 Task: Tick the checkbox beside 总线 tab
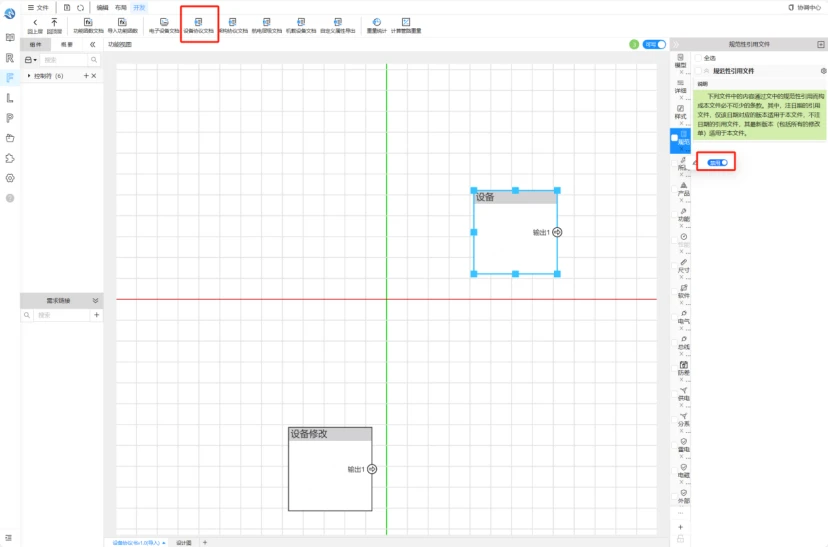675,343
